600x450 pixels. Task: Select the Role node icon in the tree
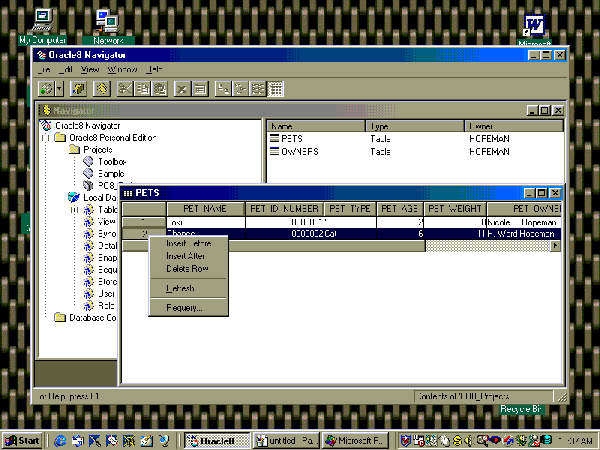89,306
